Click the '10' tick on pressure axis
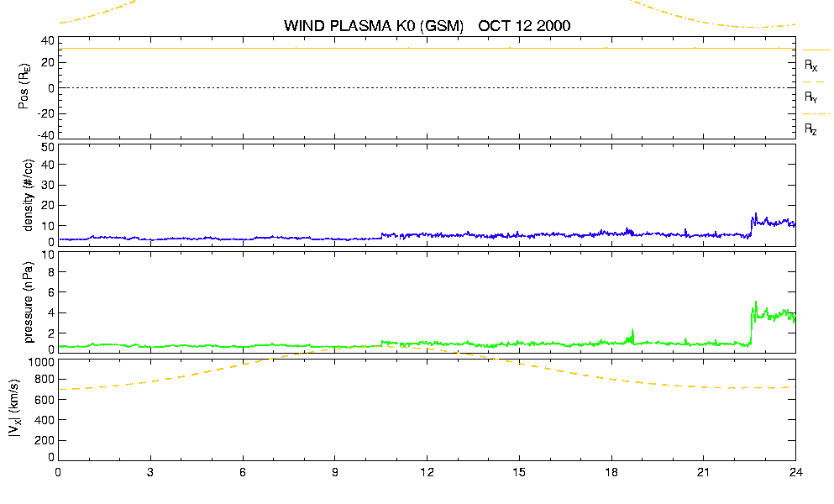Viewport: 834px width, 504px height. click(48, 255)
